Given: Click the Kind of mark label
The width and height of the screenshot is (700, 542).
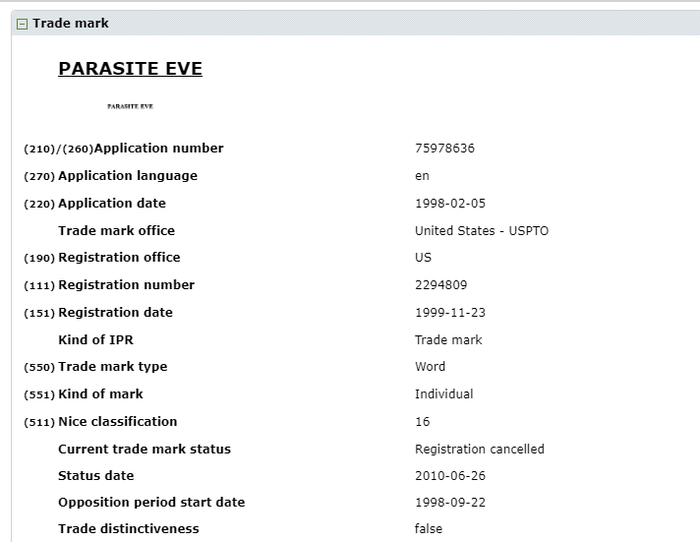Looking at the screenshot, I should coord(101,394).
